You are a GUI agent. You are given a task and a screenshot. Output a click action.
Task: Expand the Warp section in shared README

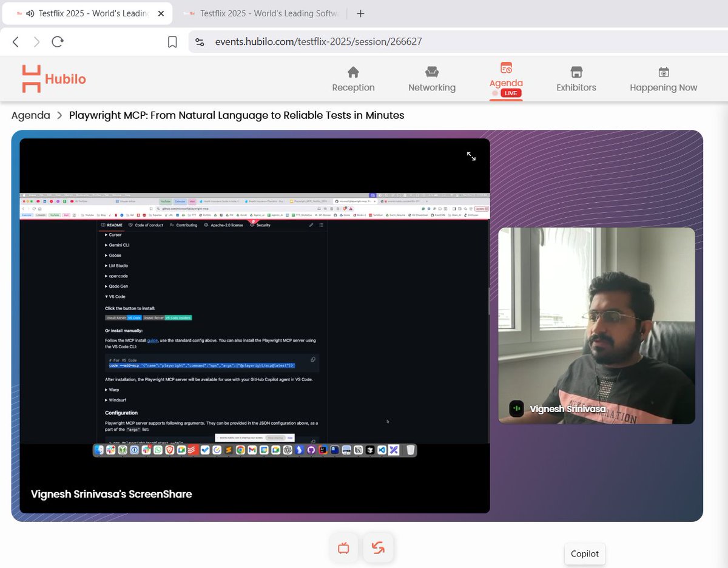[x=112, y=390]
